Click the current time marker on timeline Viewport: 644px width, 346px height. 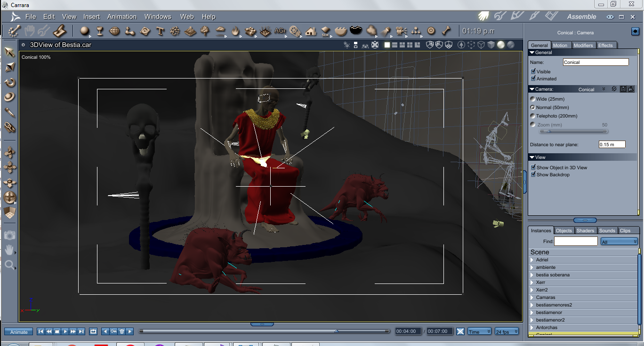[x=336, y=331]
